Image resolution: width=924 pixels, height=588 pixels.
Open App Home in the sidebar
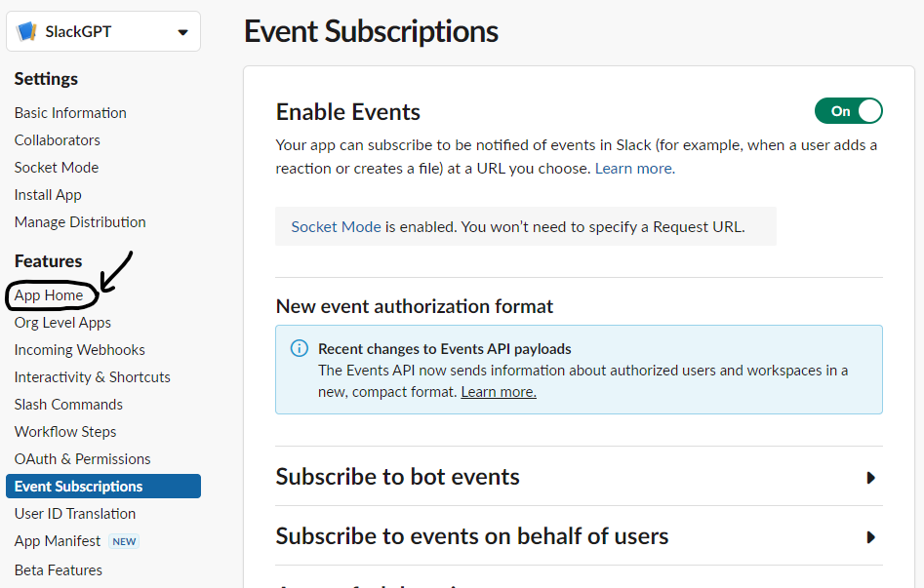(x=49, y=295)
